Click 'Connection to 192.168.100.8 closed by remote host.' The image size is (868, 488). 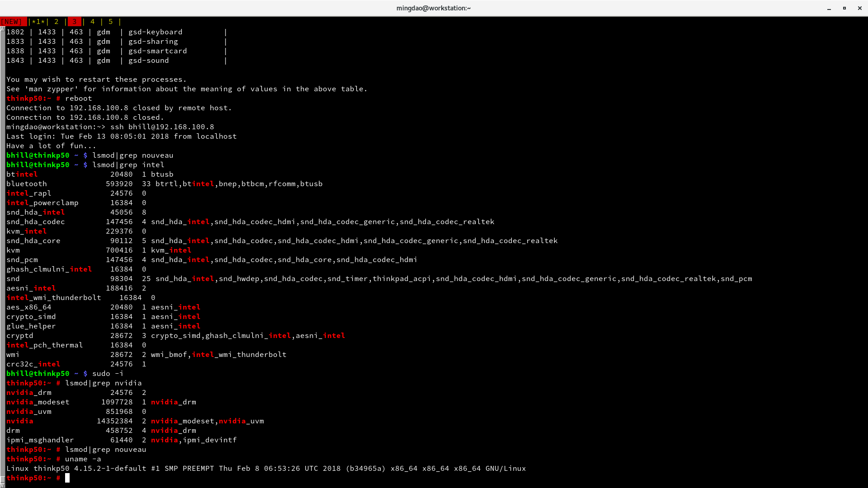point(119,108)
